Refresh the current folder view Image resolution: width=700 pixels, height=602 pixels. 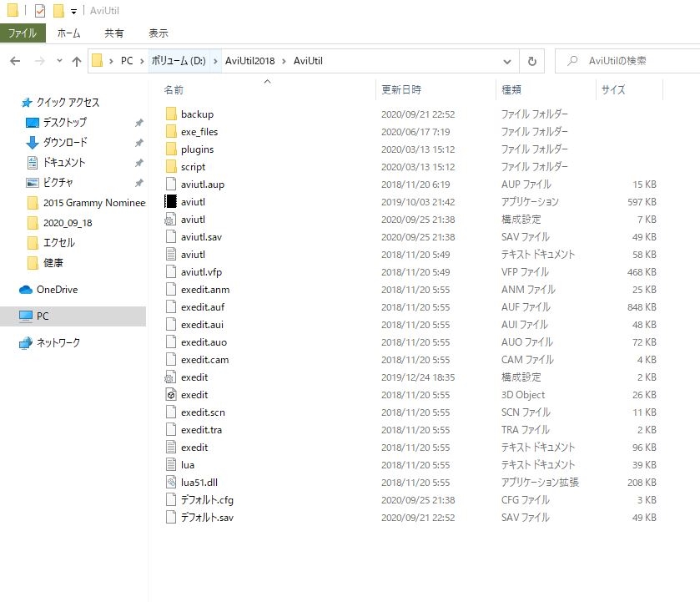point(531,61)
